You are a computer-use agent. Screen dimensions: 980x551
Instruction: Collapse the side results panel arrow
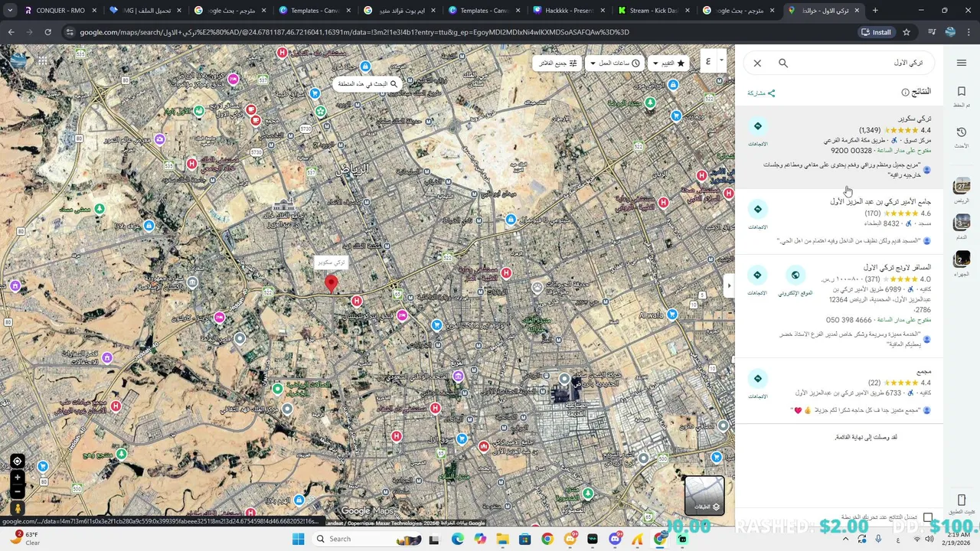tap(729, 285)
